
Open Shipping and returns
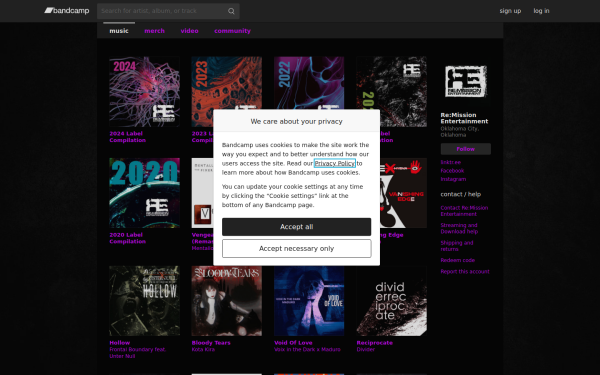(x=457, y=246)
